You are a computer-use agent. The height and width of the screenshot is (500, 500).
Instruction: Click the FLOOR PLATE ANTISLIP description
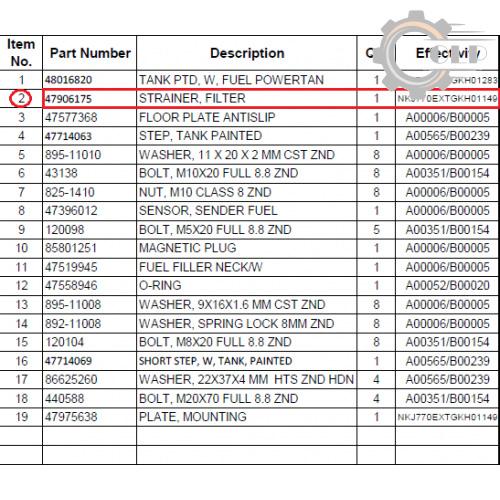pyautogui.click(x=207, y=117)
